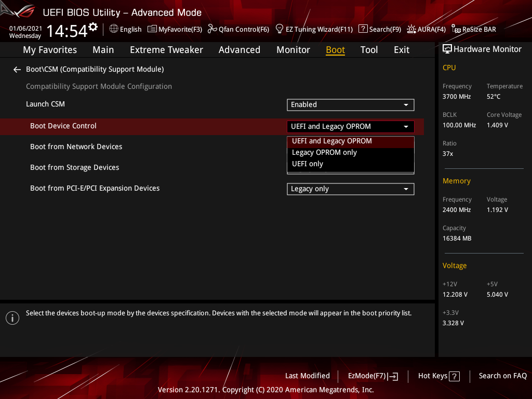Select Boot from Network Devices row
The height and width of the screenshot is (399, 532).
click(76, 147)
